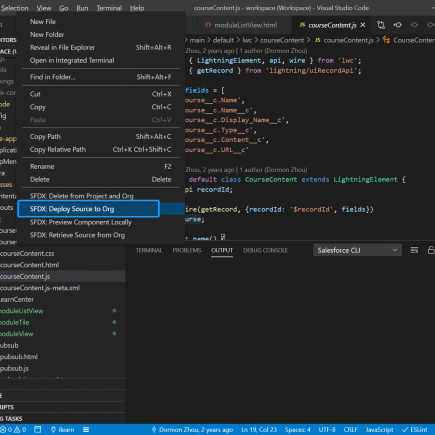The width and height of the screenshot is (435, 435).
Task: Select Find in Folder... menu entry
Action: click(x=101, y=77)
